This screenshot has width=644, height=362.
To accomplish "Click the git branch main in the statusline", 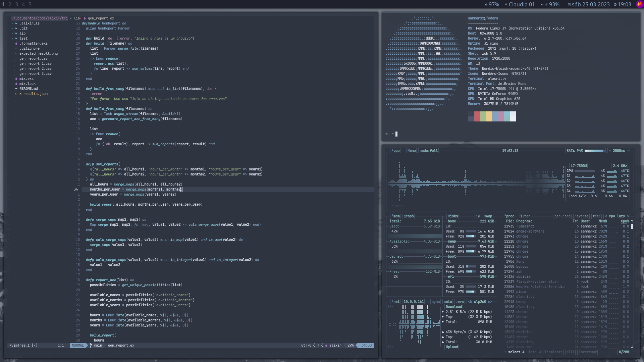I will click(x=96, y=346).
